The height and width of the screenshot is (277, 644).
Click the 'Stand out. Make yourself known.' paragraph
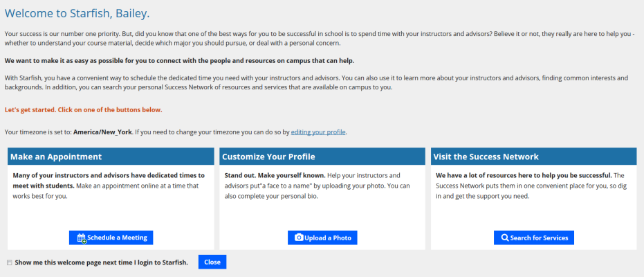pos(317,186)
